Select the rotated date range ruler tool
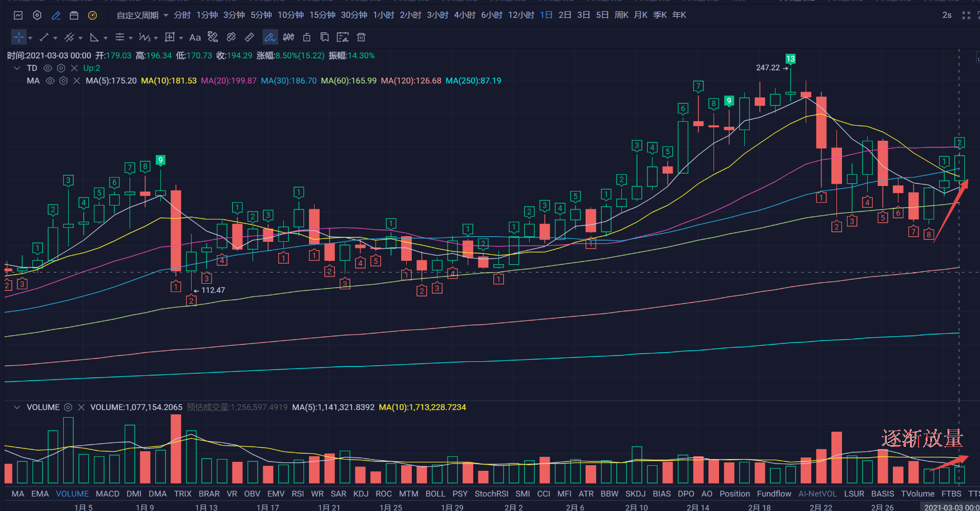Viewport: 980px width, 511px height. click(231, 37)
